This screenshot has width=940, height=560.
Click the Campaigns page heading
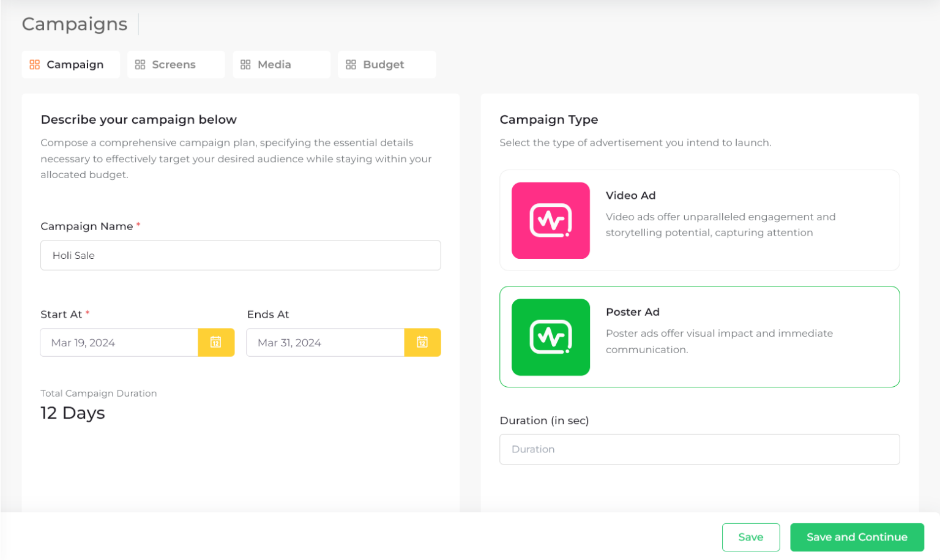point(75,24)
